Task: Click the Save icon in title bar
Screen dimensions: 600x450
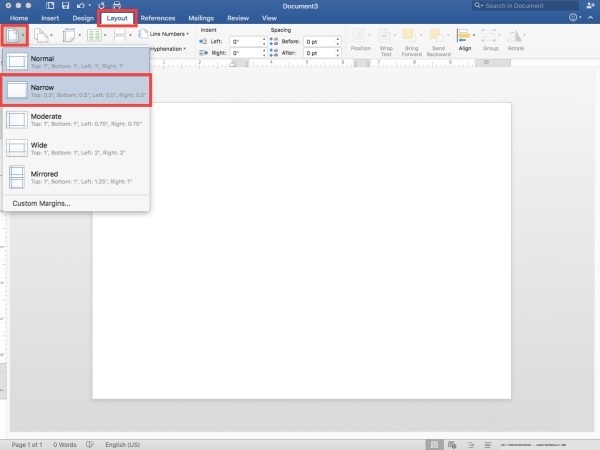Action: [64, 6]
